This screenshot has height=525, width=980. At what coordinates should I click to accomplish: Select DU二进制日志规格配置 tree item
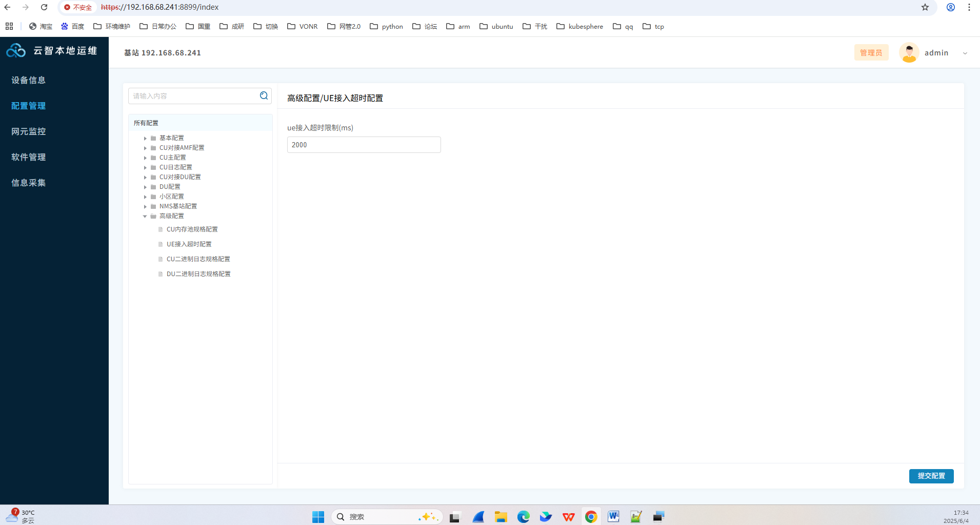pyautogui.click(x=198, y=274)
